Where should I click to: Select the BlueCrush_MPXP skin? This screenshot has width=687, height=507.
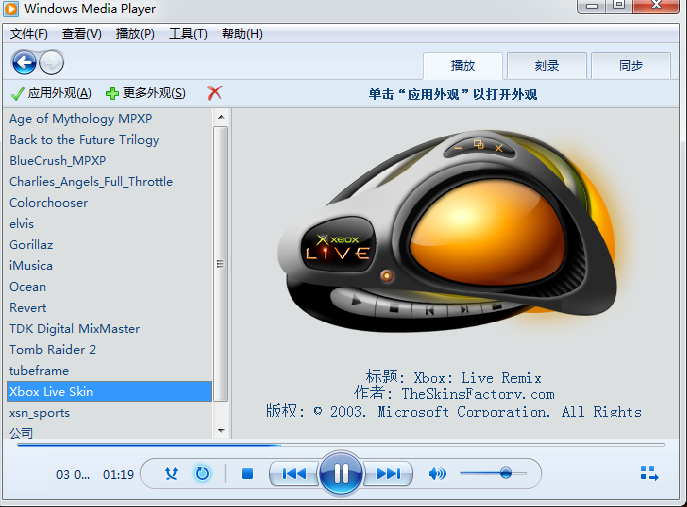coord(110,161)
